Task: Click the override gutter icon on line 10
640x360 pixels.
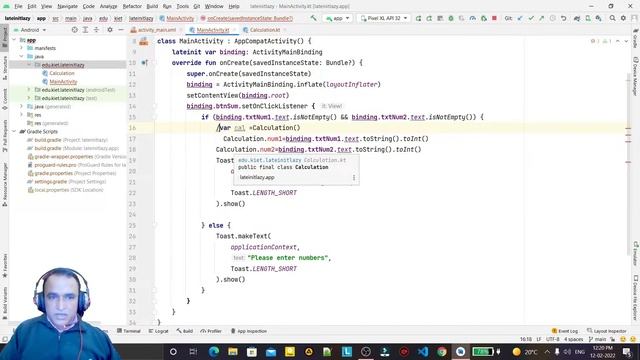Action: (144, 63)
